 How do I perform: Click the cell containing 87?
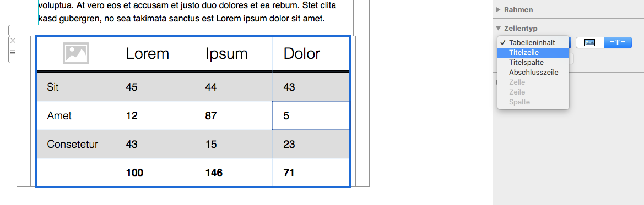pos(233,115)
